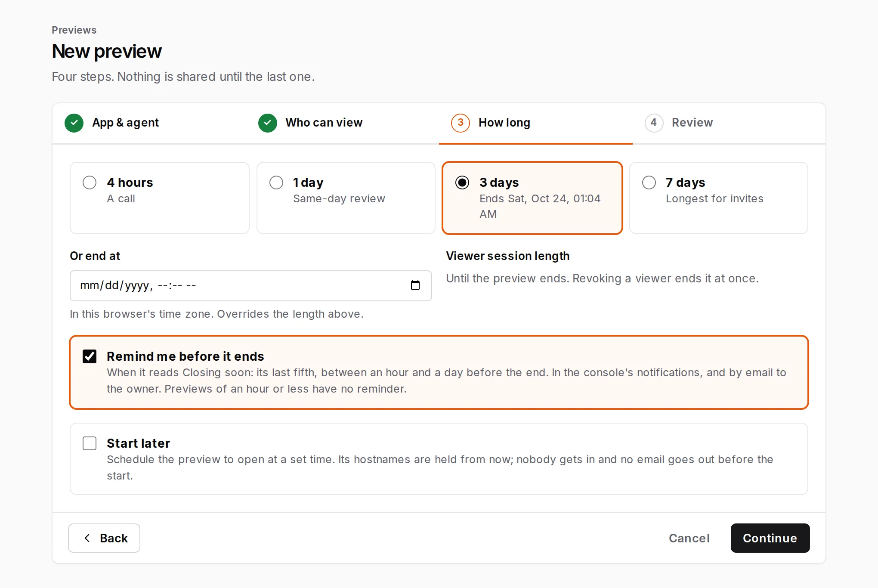Click 'Four steps. Nothing is shared' subtitle

183,77
